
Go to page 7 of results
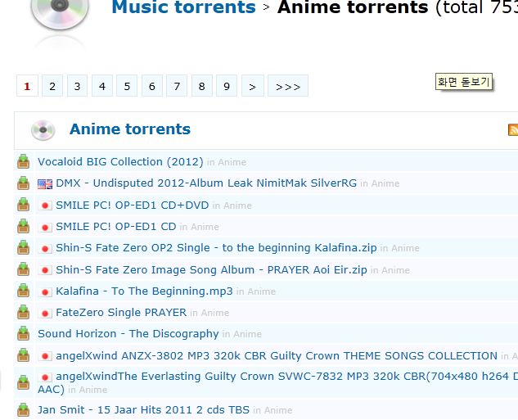[x=177, y=86]
